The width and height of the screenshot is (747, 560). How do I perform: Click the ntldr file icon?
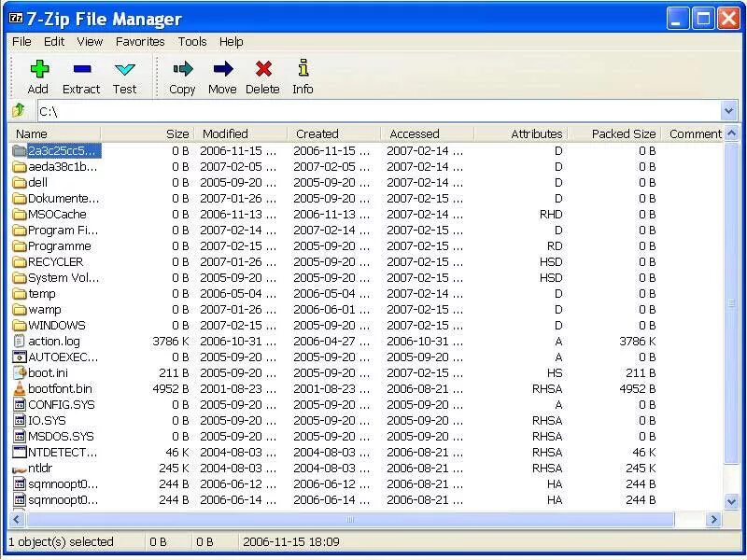[x=19, y=469]
